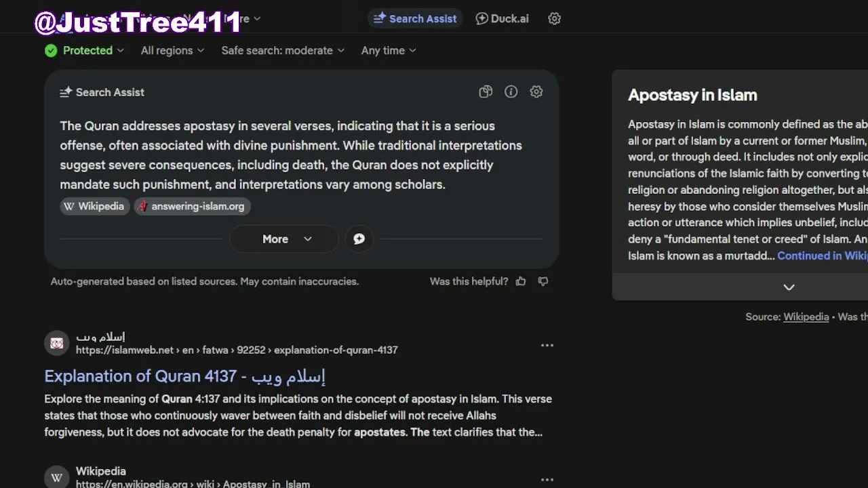Screen dimensions: 868x488
Task: Open Search Assist settings gear
Action: [x=536, y=91]
